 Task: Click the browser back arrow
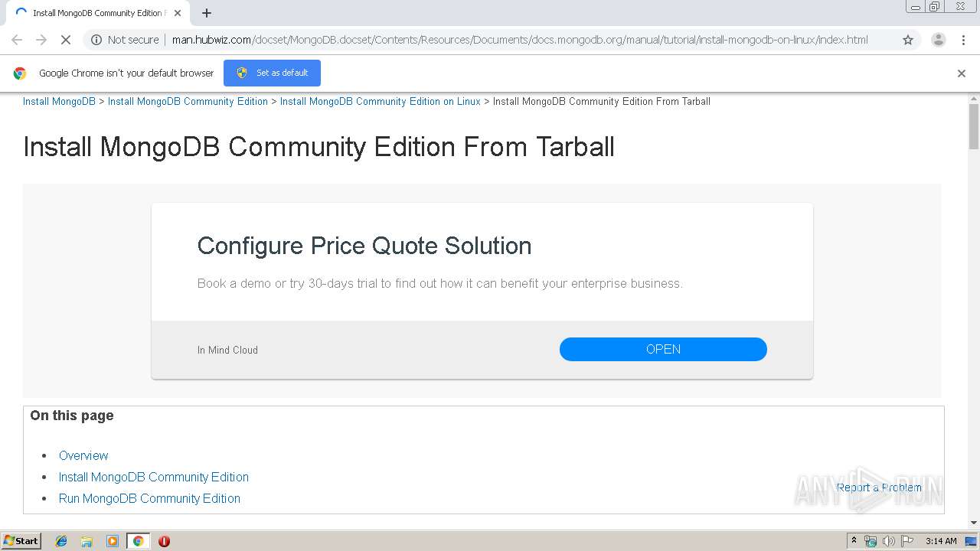(x=17, y=40)
